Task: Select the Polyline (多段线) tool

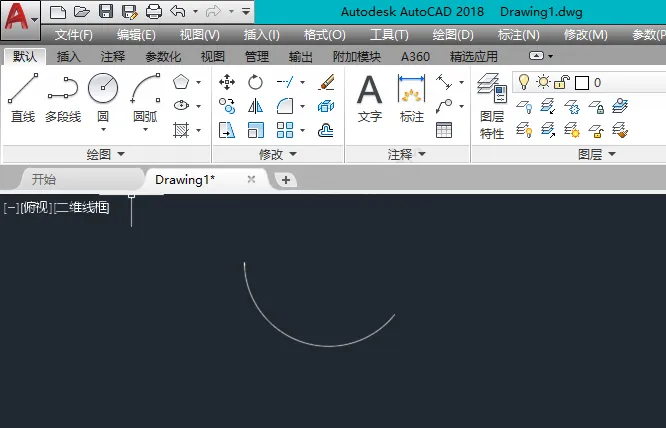Action: click(x=63, y=98)
